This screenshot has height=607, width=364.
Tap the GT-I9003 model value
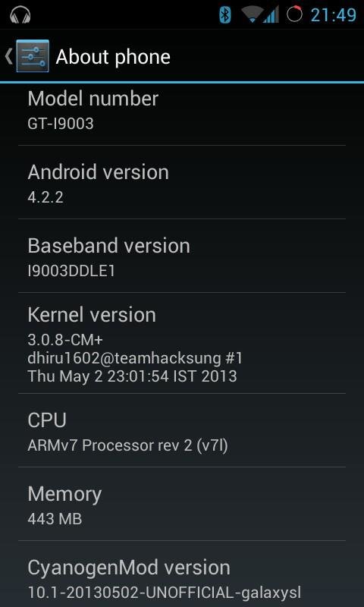tap(61, 124)
